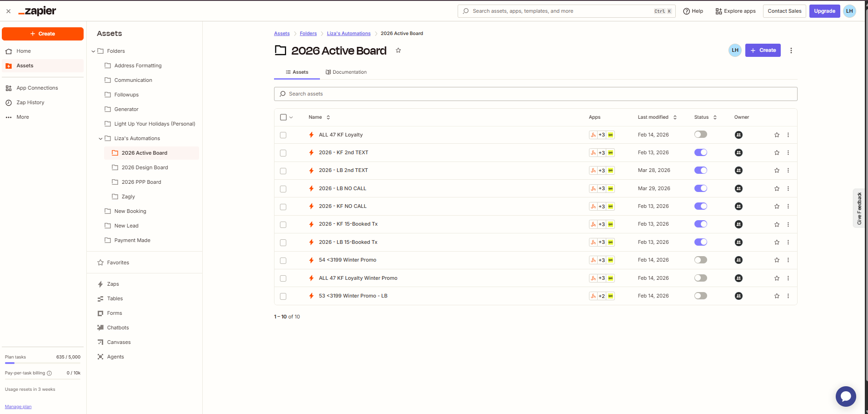Viewport: 868px width, 414px height.
Task: Open the folder's three-dot options menu beside Create
Action: tap(791, 50)
